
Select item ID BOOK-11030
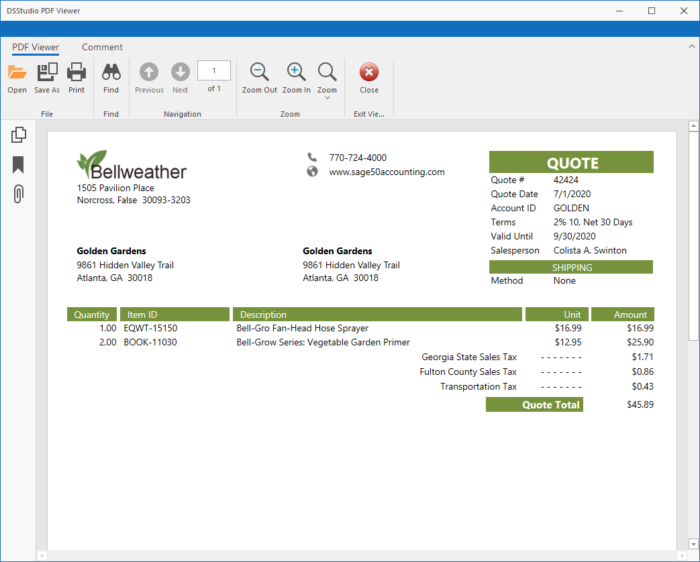click(150, 342)
